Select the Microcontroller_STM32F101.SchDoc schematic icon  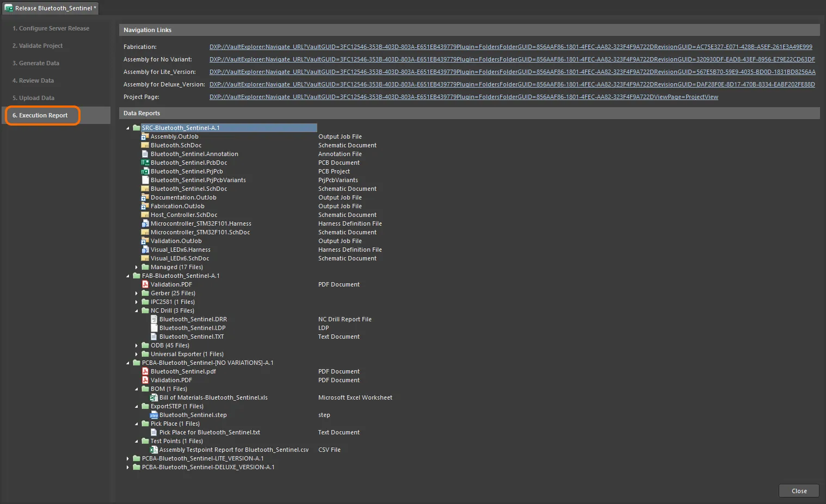click(x=145, y=232)
